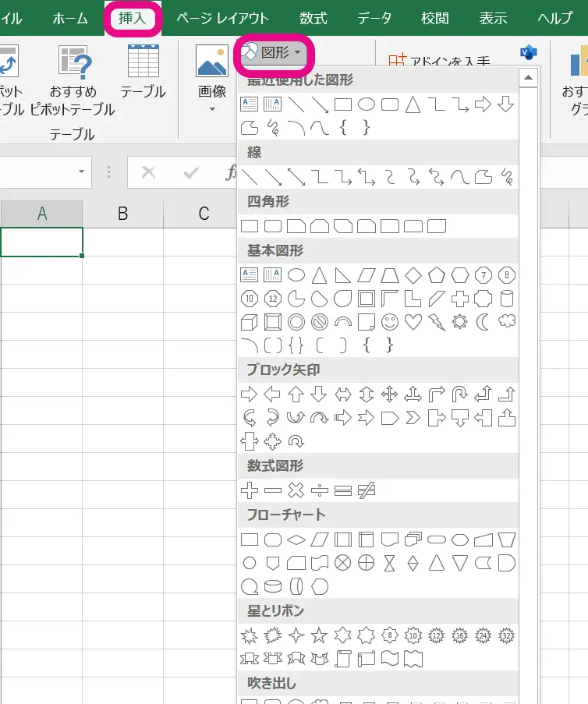588x704 pixels.
Task: Click the selected cell A1
Action: [42, 242]
